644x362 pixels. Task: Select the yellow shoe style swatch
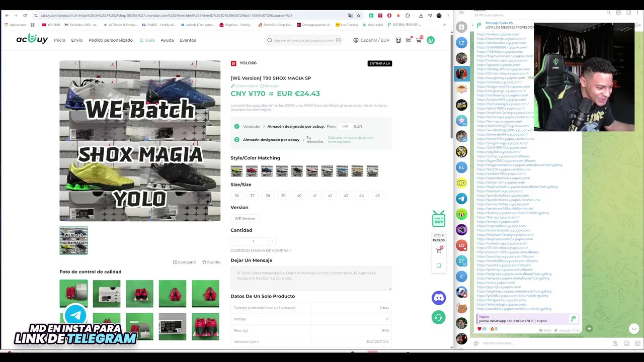(236, 171)
